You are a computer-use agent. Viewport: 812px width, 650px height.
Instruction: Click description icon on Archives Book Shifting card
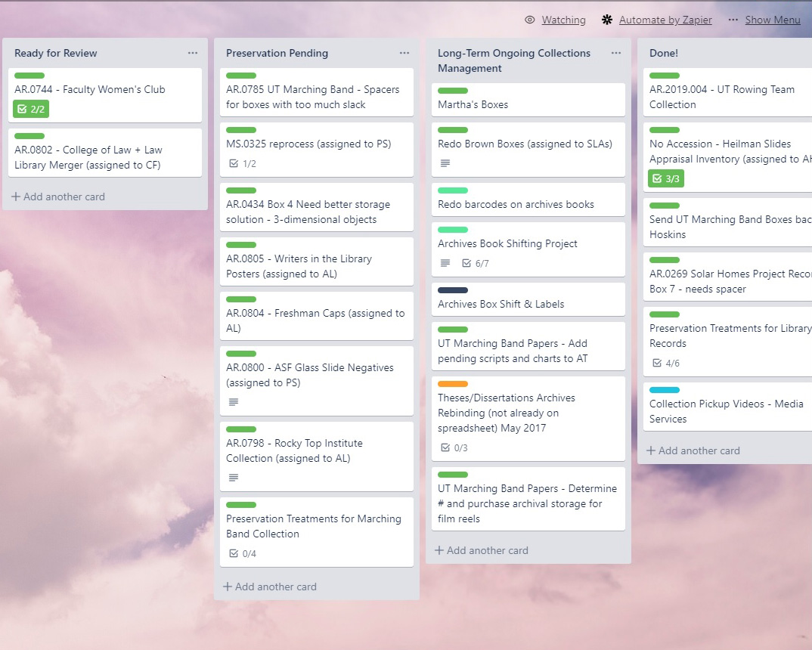445,263
